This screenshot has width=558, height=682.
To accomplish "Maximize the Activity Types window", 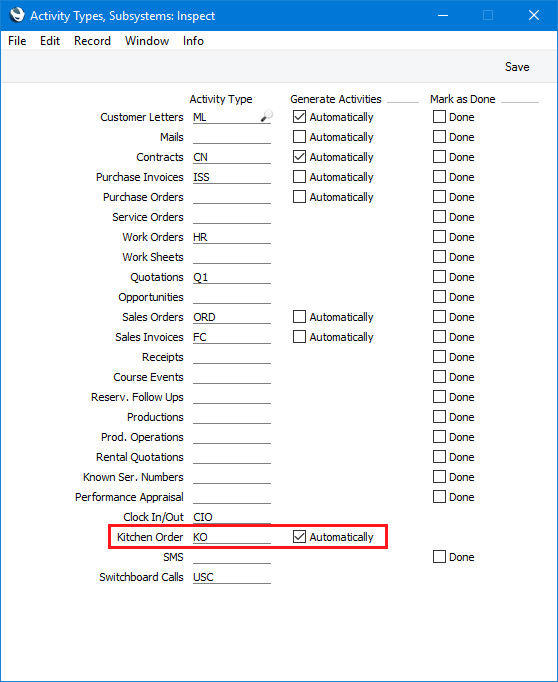I will pyautogui.click(x=488, y=16).
